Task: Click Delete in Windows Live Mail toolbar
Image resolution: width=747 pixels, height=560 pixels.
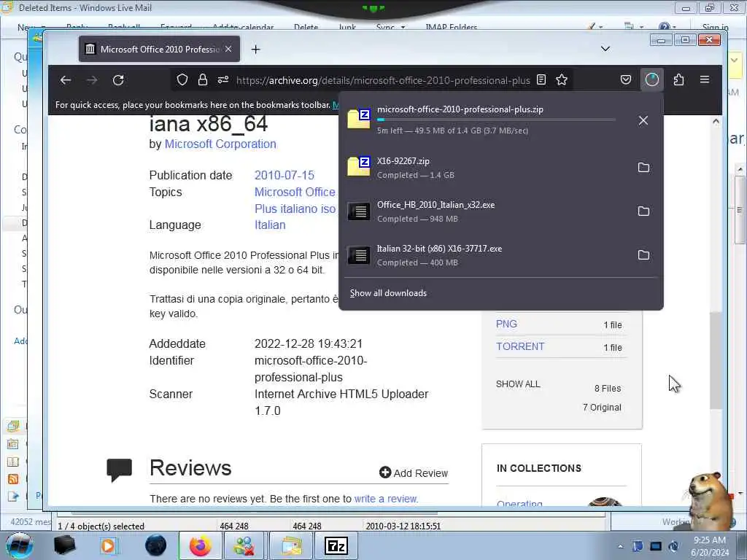Action: [x=306, y=27]
